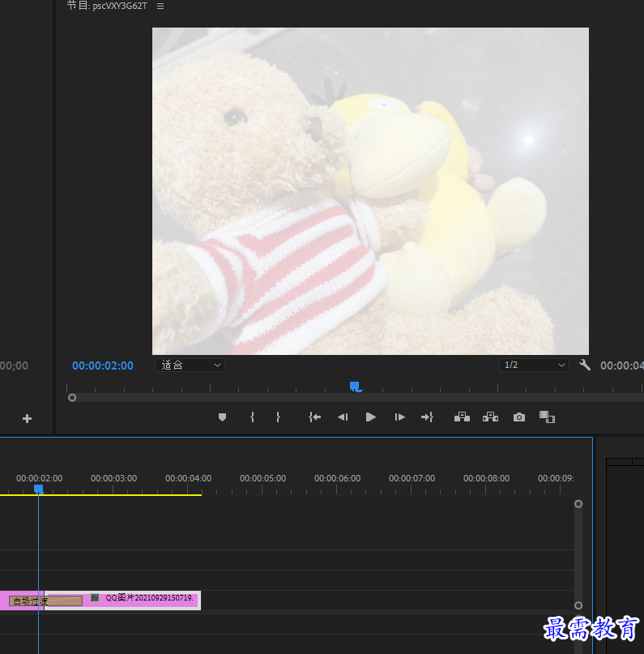The height and width of the screenshot is (654, 644).
Task: Click the fx badge on the clip
Action: (95, 598)
